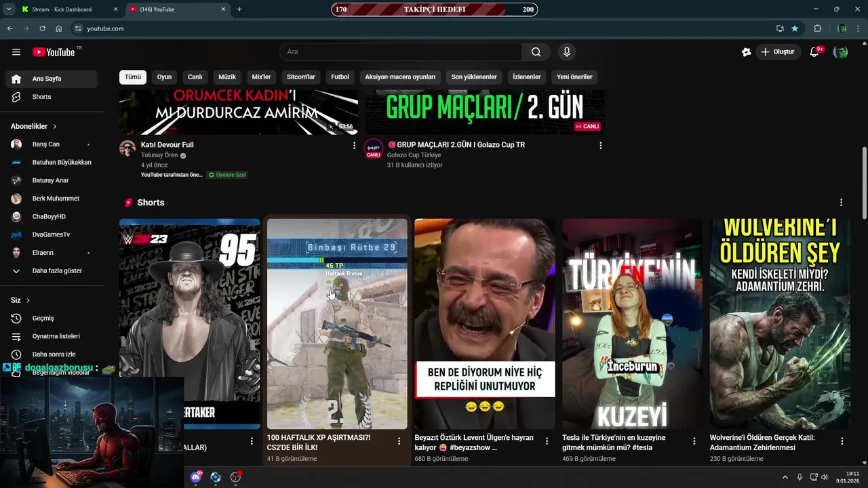Go to Ana Sayfa in sidebar

point(52,79)
